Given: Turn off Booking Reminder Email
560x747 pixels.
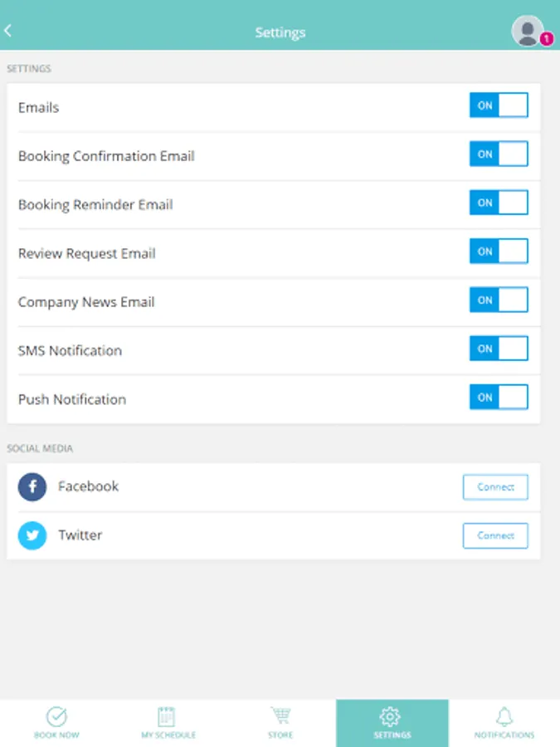Looking at the screenshot, I should (499, 203).
